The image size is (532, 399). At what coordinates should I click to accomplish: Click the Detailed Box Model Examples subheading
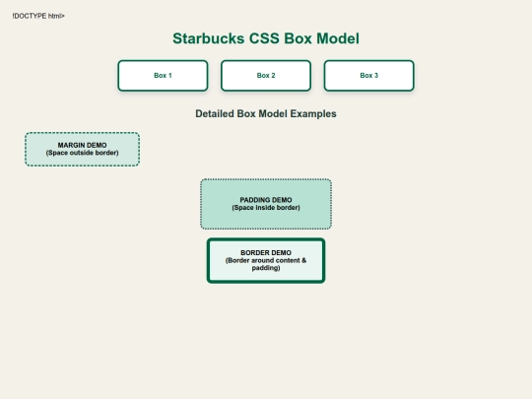[266, 113]
